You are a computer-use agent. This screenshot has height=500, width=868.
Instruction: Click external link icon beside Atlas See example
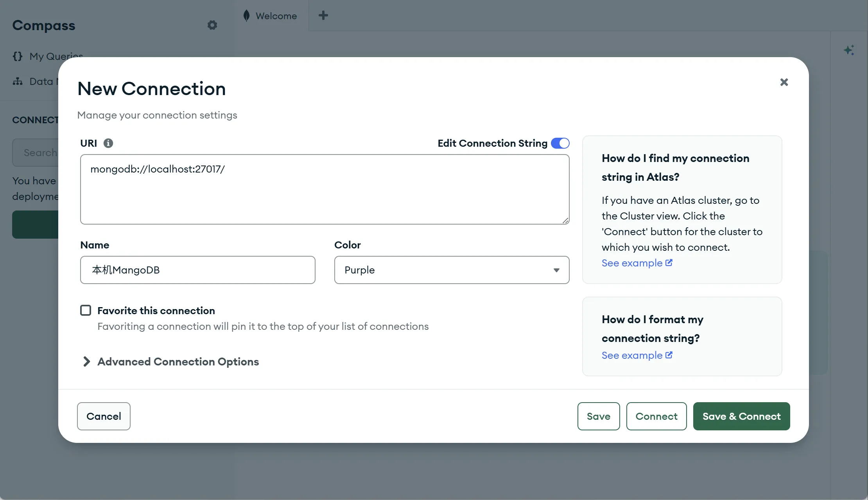coord(669,263)
